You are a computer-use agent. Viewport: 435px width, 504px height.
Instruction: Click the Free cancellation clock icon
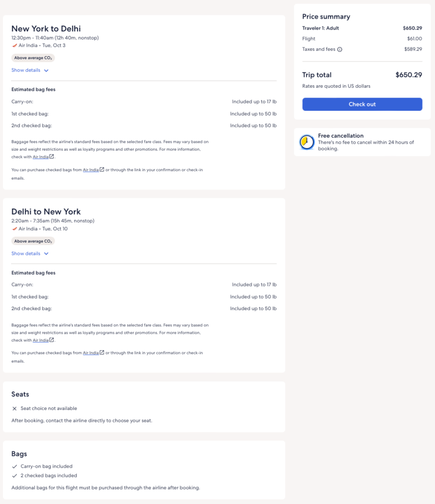click(307, 142)
